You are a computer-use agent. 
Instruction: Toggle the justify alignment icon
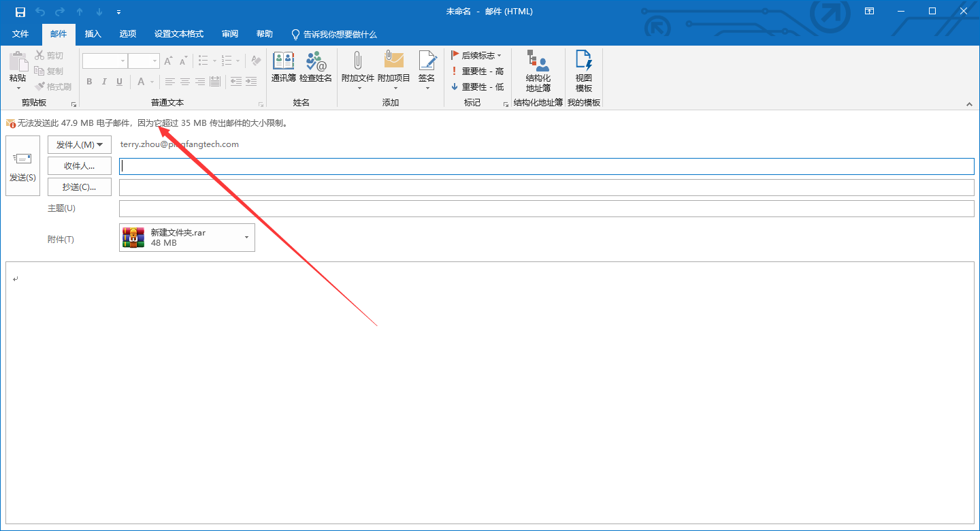pos(215,82)
